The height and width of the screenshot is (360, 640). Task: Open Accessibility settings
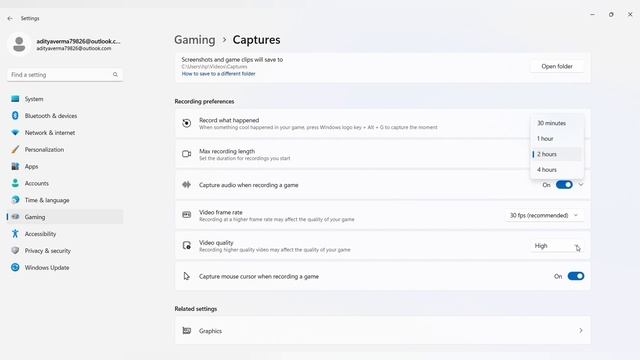65,233
